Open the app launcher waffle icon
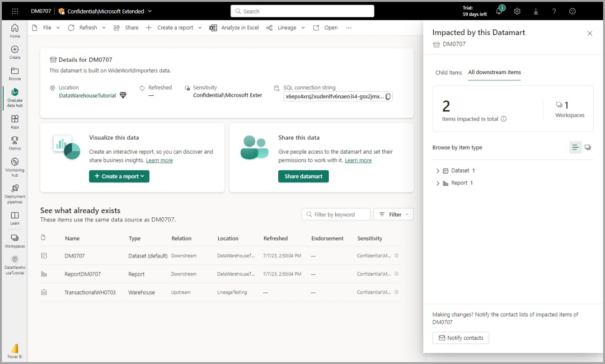 (14, 11)
